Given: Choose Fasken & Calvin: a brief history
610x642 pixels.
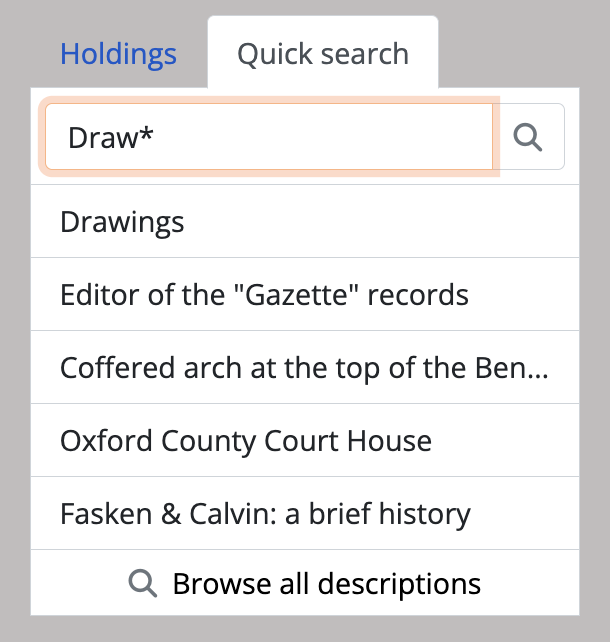Looking at the screenshot, I should click(265, 514).
